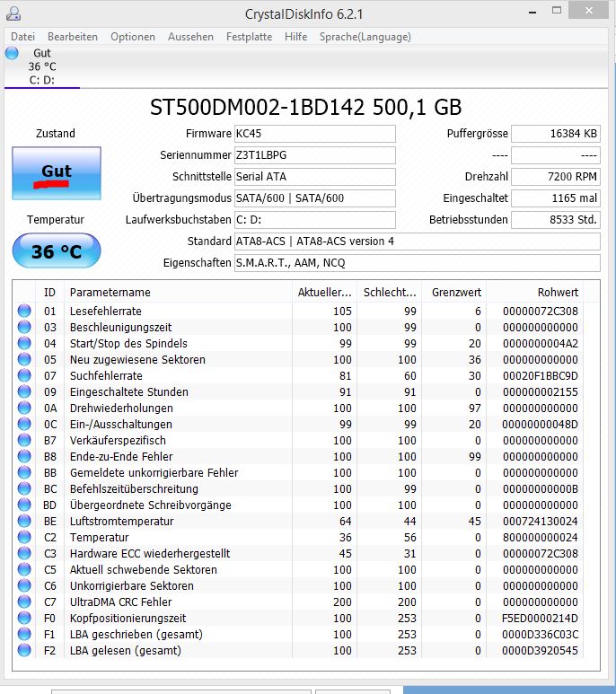Click the Schlecht... column header
This screenshot has height=694, width=616.
(390, 292)
